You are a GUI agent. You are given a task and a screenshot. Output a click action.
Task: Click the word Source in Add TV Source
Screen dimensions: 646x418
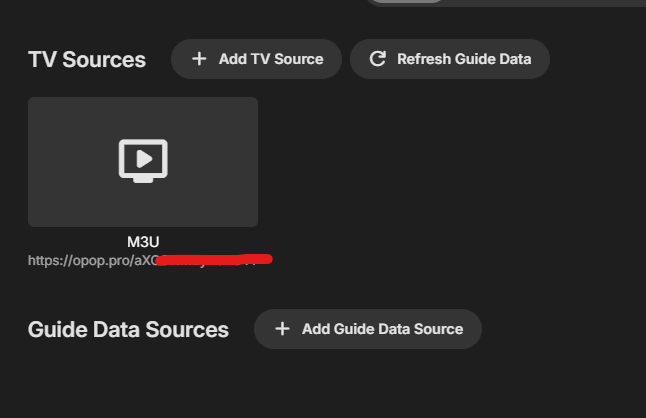(x=298, y=59)
